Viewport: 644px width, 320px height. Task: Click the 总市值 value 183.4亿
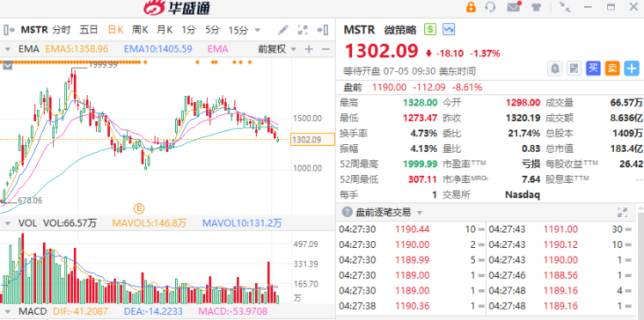pos(626,148)
